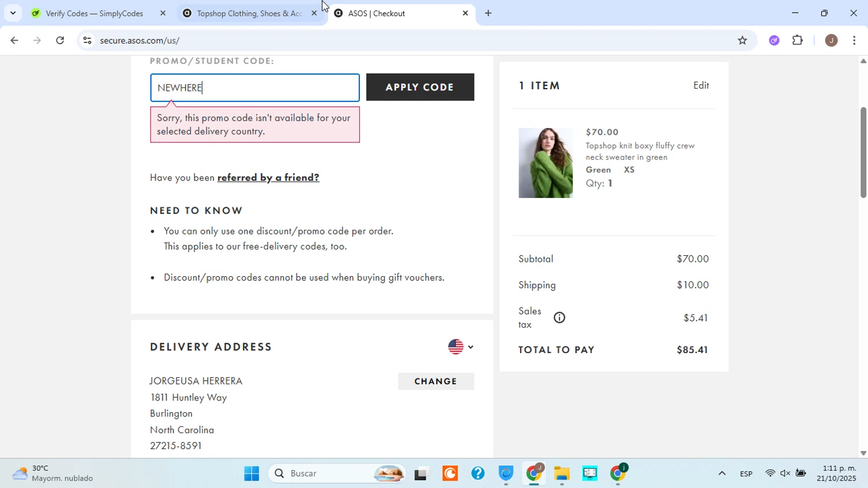
Task: Click the address bar URL
Action: point(139,41)
